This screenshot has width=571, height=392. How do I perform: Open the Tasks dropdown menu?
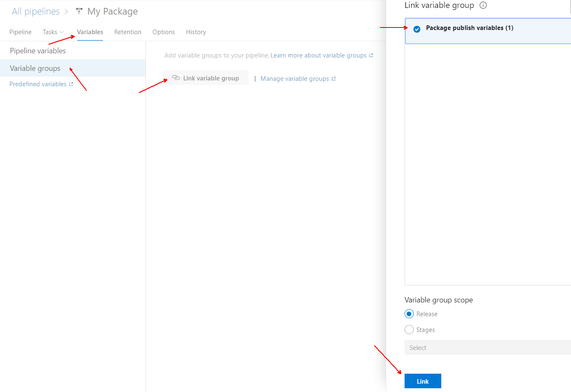pos(53,32)
